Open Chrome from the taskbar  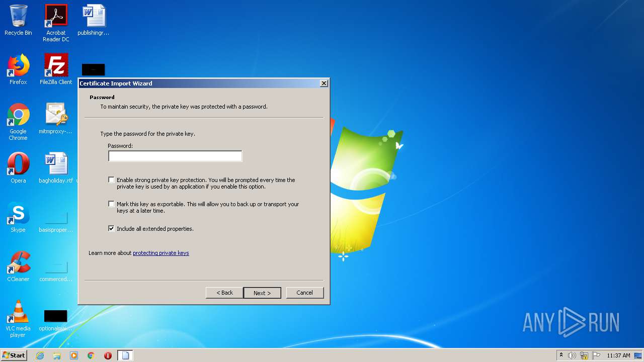click(x=91, y=355)
